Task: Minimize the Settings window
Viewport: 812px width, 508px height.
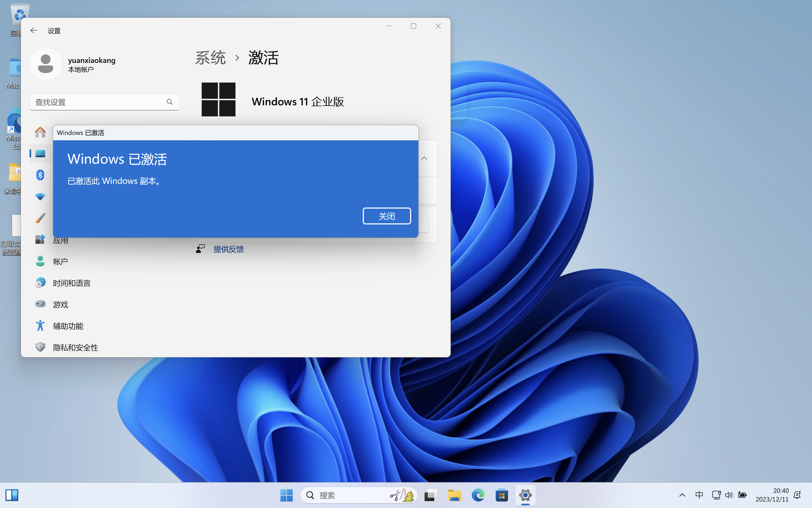Action: pyautogui.click(x=389, y=26)
